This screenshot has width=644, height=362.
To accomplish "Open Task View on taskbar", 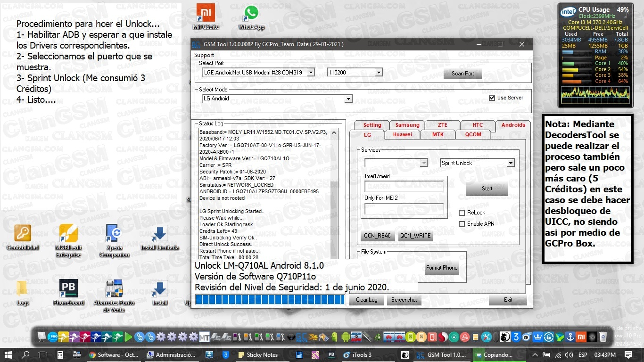I will click(42, 354).
